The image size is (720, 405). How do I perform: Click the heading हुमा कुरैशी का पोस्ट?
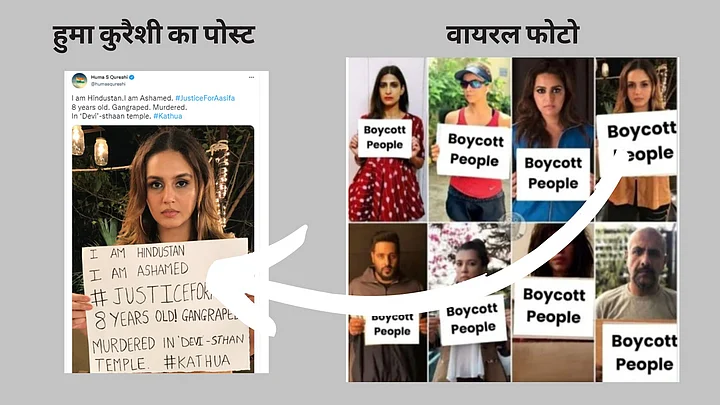(154, 36)
